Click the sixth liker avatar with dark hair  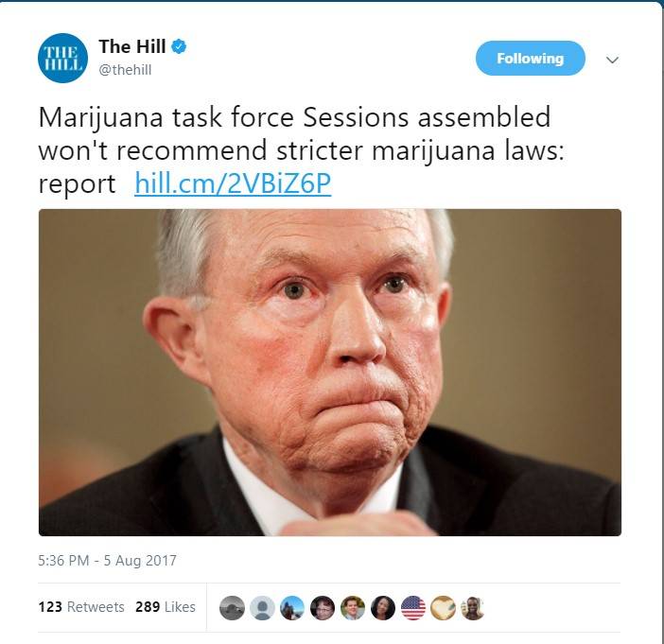pyautogui.click(x=383, y=608)
